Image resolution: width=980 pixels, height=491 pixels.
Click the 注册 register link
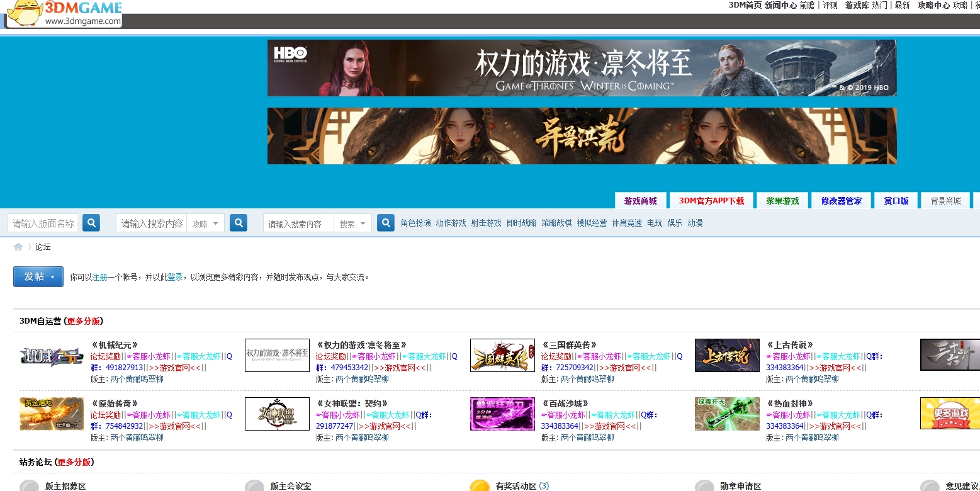pyautogui.click(x=100, y=277)
